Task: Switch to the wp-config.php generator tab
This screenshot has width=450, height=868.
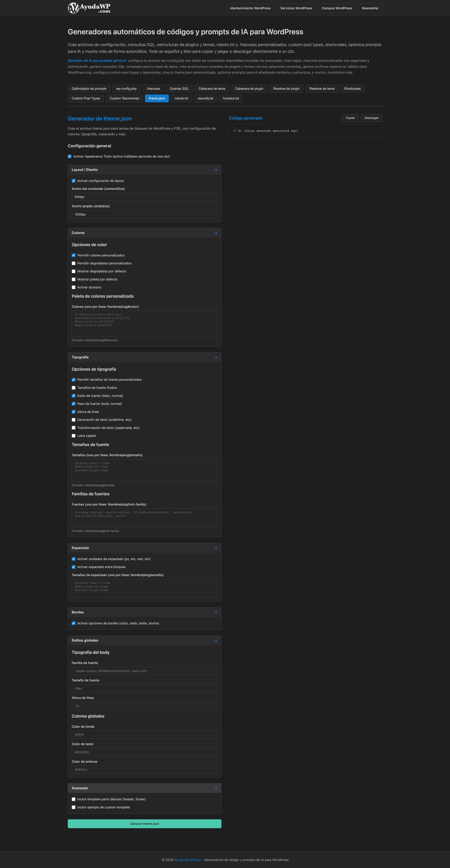Action: pyautogui.click(x=126, y=89)
